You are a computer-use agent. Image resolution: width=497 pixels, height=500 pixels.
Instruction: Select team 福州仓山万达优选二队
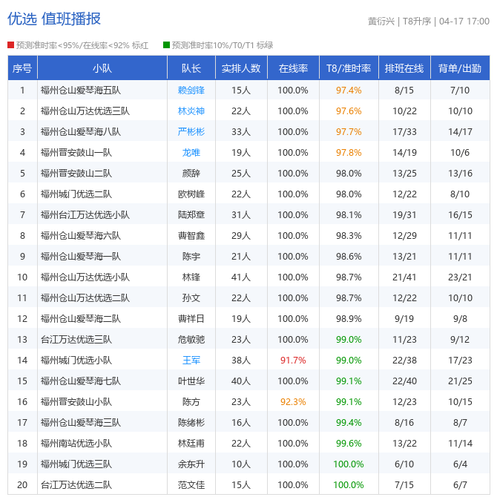tap(85, 298)
